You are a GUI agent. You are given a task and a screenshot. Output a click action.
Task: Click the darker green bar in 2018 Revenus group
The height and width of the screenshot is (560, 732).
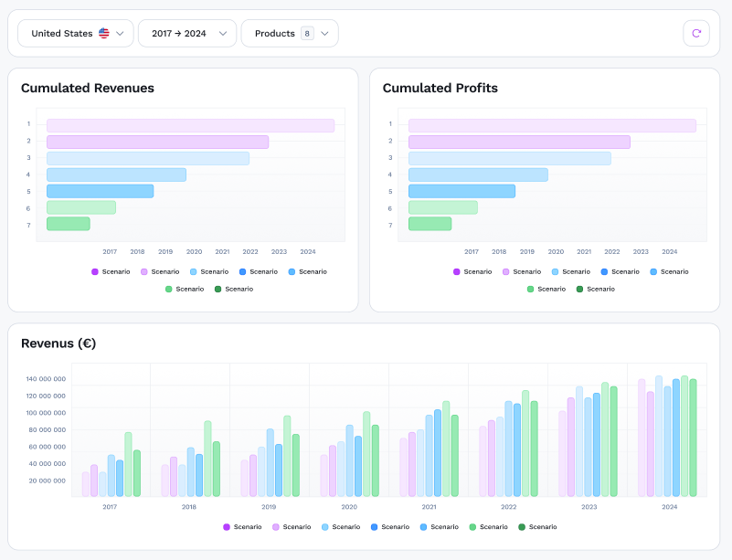[217, 469]
